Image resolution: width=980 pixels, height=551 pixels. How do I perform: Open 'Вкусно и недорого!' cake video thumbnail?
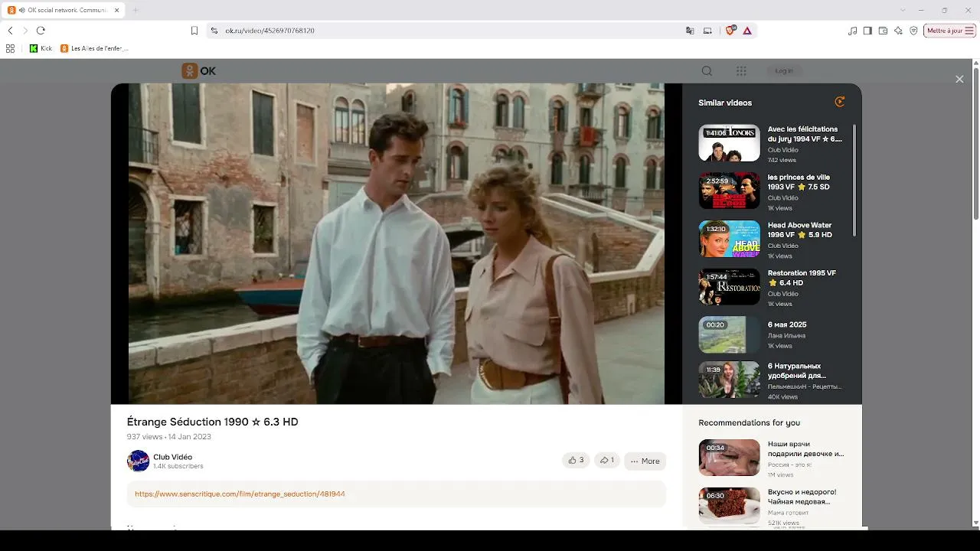point(729,505)
